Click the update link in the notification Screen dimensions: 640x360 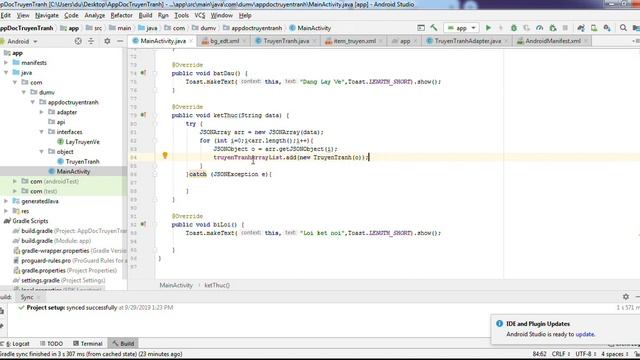584,334
